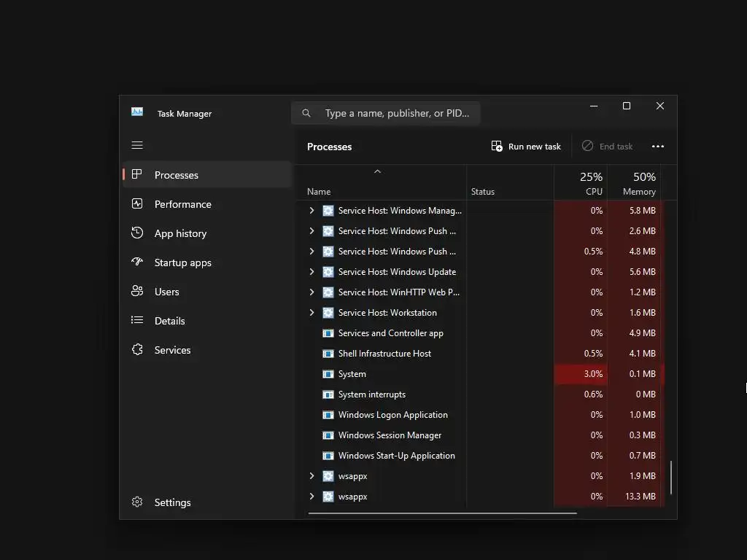Click the Service Host: Workstation gear icon
747x560 pixels.
coord(328,313)
